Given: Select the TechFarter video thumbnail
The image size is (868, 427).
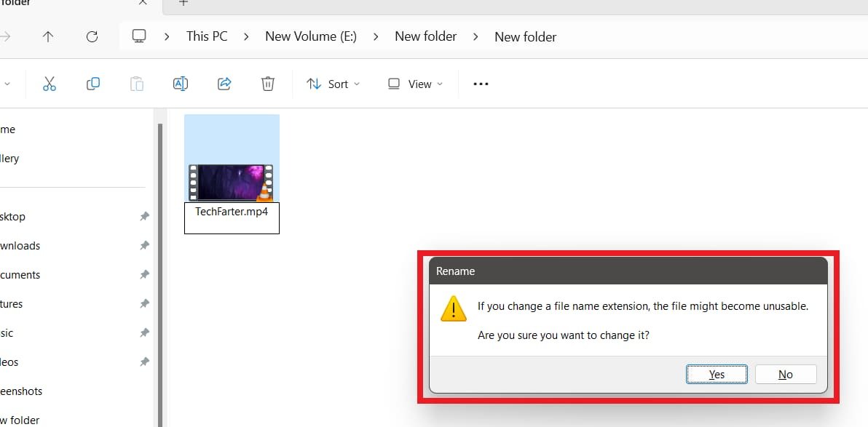Looking at the screenshot, I should (x=232, y=181).
